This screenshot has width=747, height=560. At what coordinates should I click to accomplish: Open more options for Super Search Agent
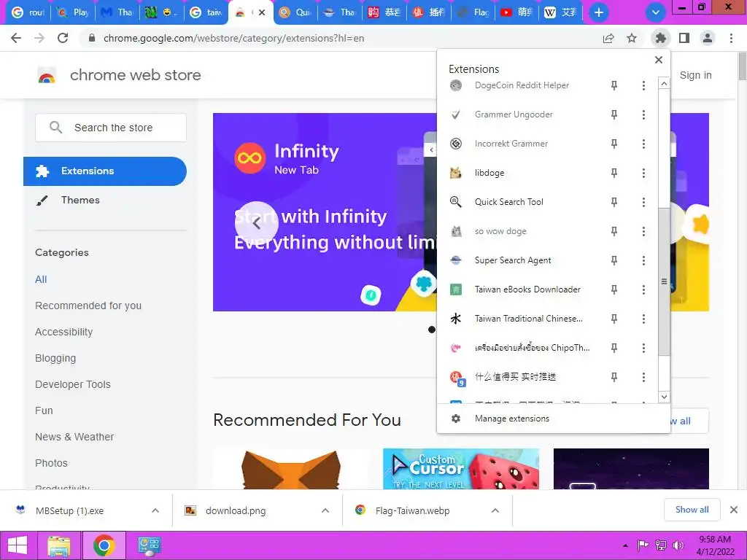[x=643, y=260]
